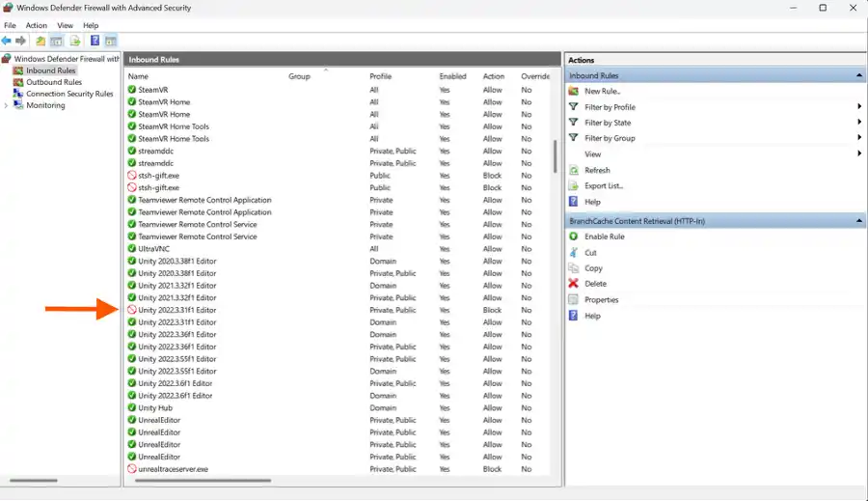The image size is (868, 501).
Task: Click the Up One Level folder icon
Action: [41, 41]
